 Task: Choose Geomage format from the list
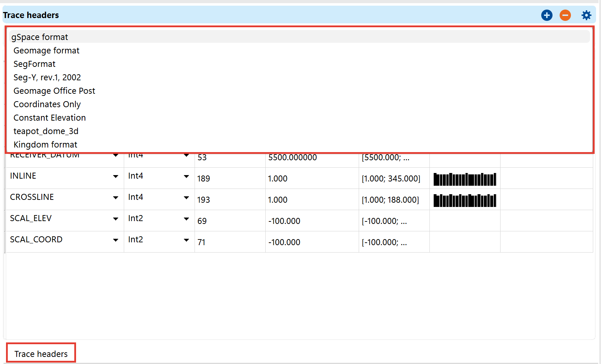pyautogui.click(x=46, y=51)
